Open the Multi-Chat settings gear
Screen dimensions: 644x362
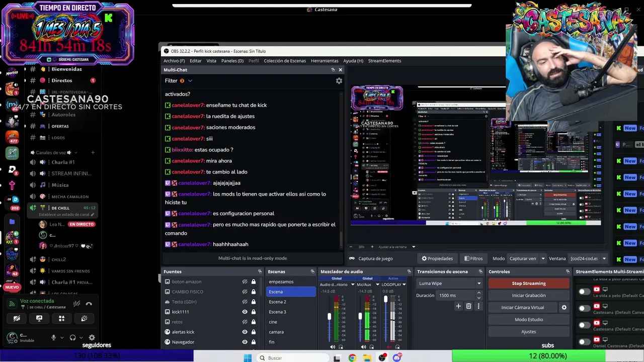point(339,80)
